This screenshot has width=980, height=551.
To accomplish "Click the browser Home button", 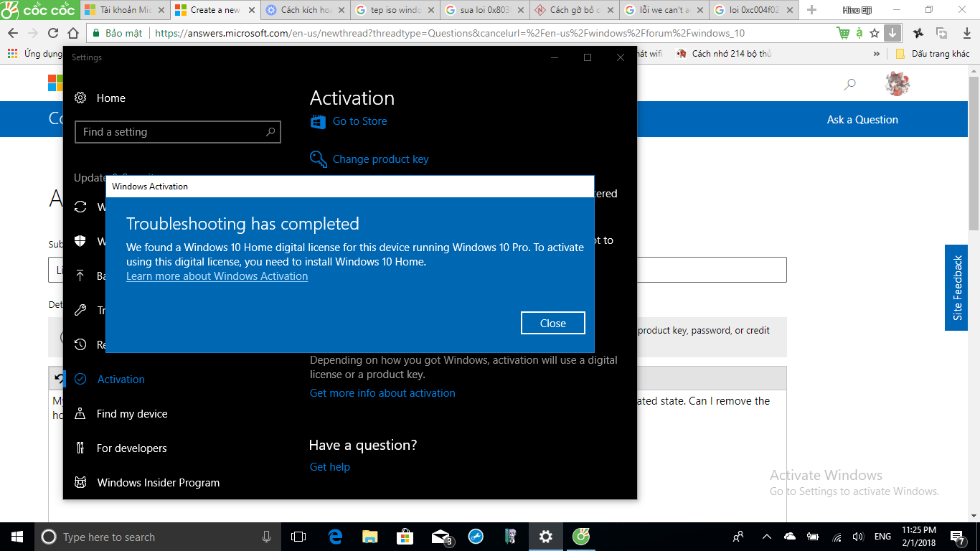I will (x=73, y=33).
